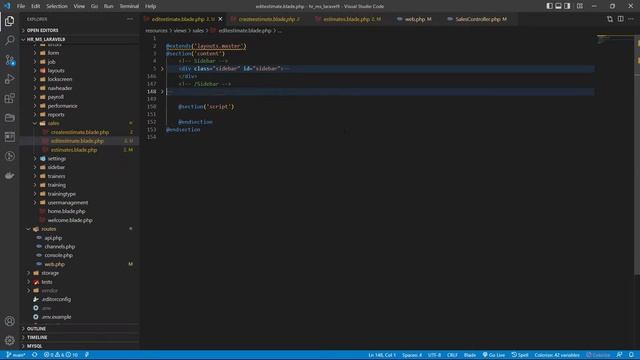Open editor more actions ellipsis
640x360 pixels.
(x=631, y=19)
